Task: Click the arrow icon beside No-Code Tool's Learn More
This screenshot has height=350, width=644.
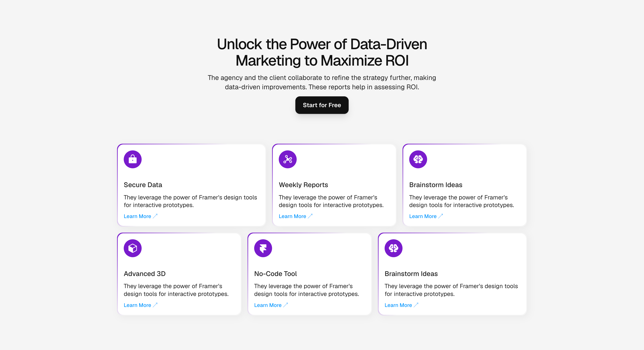Action: [285, 305]
